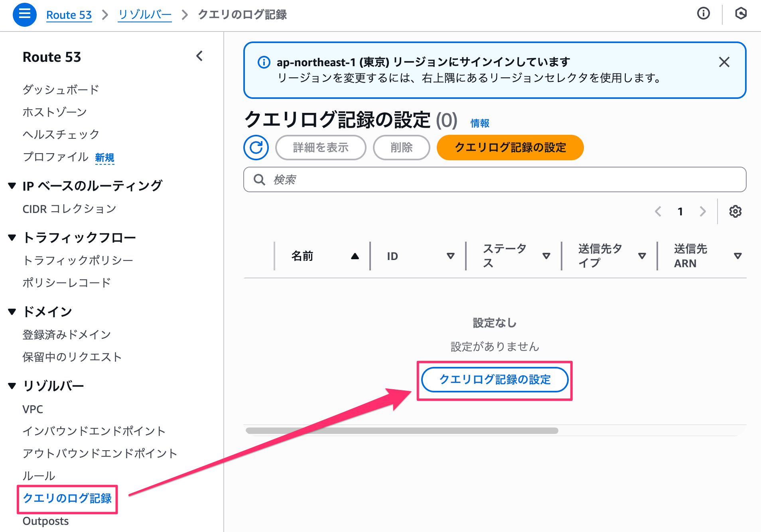Click the orange クエリログ記録の設定 button
The height and width of the screenshot is (532, 761).
coord(510,148)
